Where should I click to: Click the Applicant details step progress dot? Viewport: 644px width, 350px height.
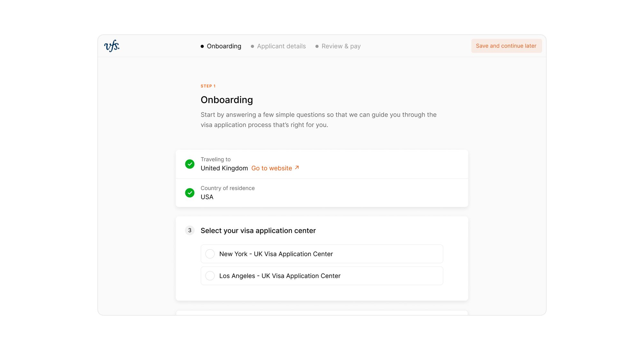tap(252, 46)
